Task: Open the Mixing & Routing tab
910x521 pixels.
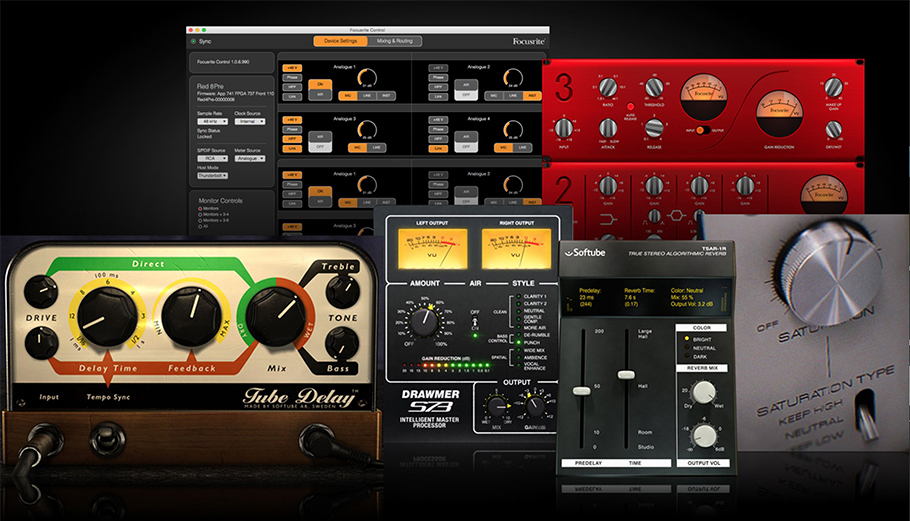Action: point(395,41)
